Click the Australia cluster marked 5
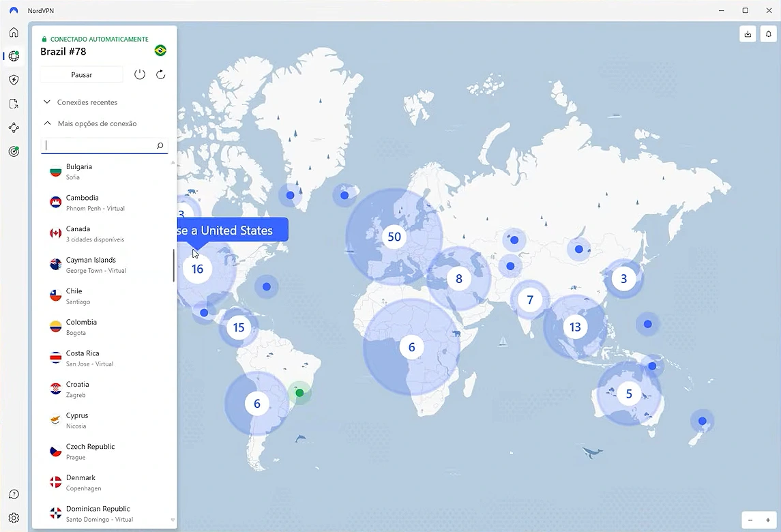The width and height of the screenshot is (781, 532). click(x=629, y=394)
